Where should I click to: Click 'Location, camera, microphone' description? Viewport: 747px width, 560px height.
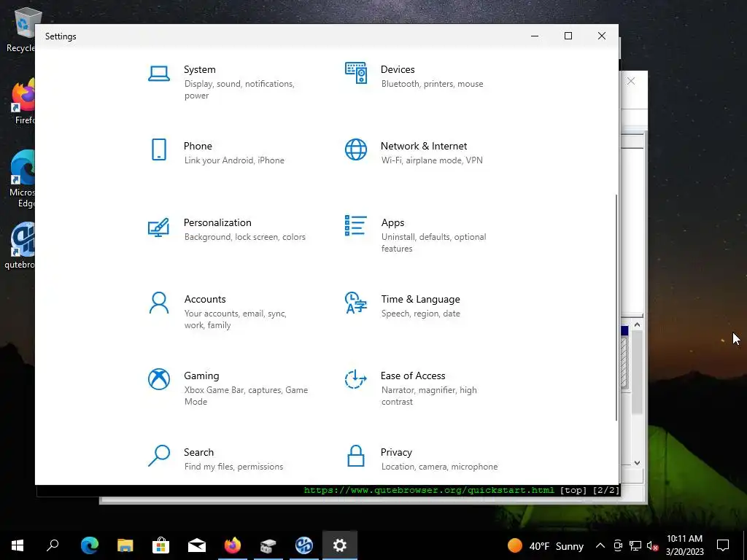click(439, 467)
